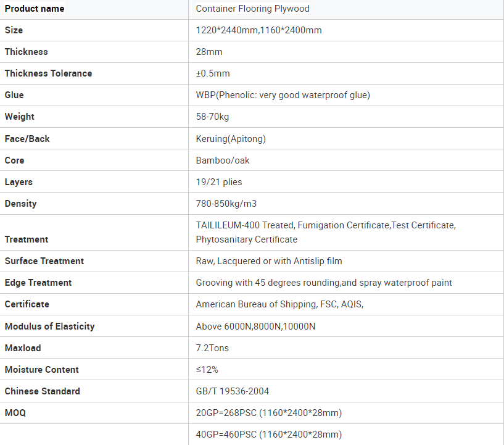Viewport: 504px width, 445px height.
Task: Select the "Modulus of Elasticity" row label
Action: pyautogui.click(x=49, y=326)
